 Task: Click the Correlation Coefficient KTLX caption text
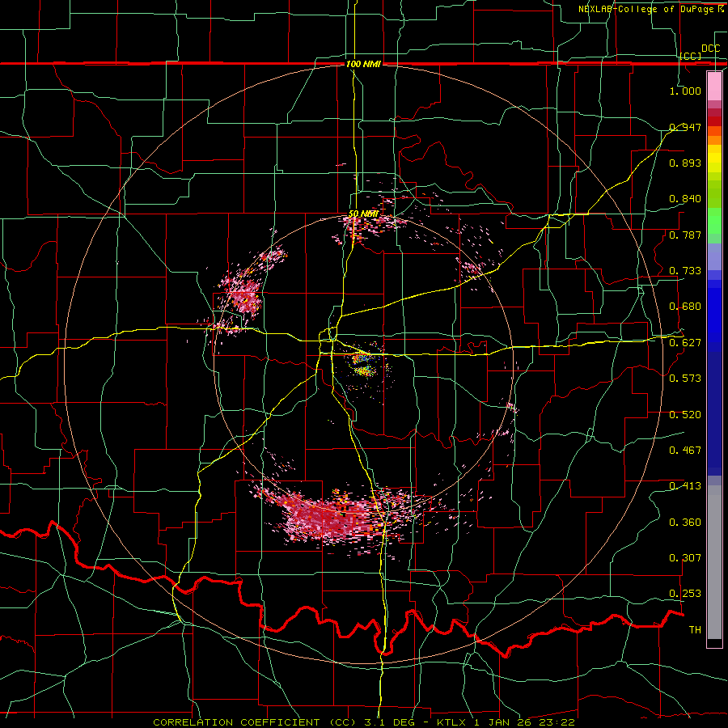(363, 722)
